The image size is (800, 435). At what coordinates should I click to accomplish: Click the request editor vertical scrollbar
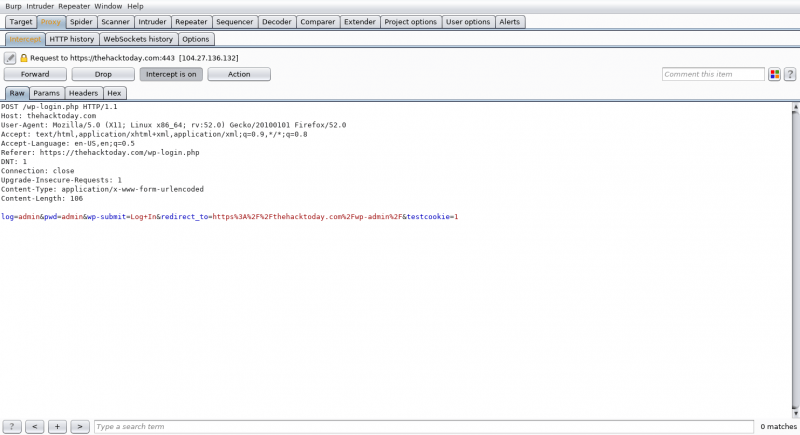[x=795, y=259]
